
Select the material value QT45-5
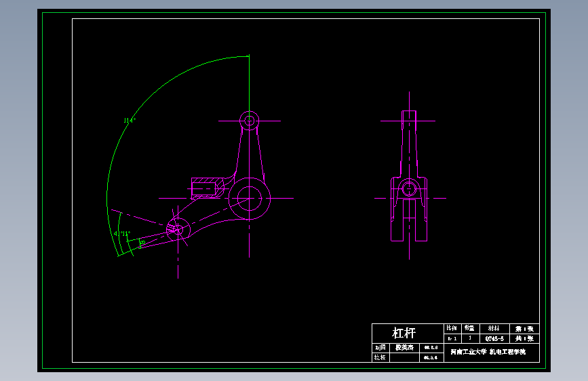click(x=494, y=338)
